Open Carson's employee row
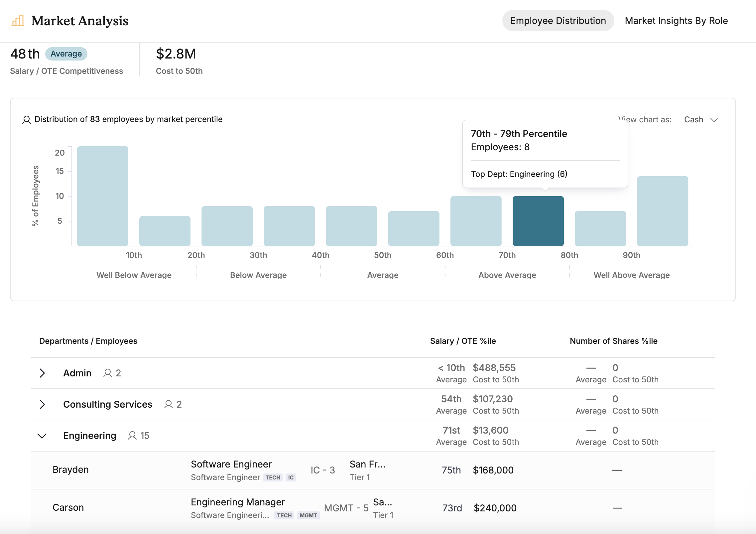Image resolution: width=756 pixels, height=534 pixels. [x=68, y=507]
